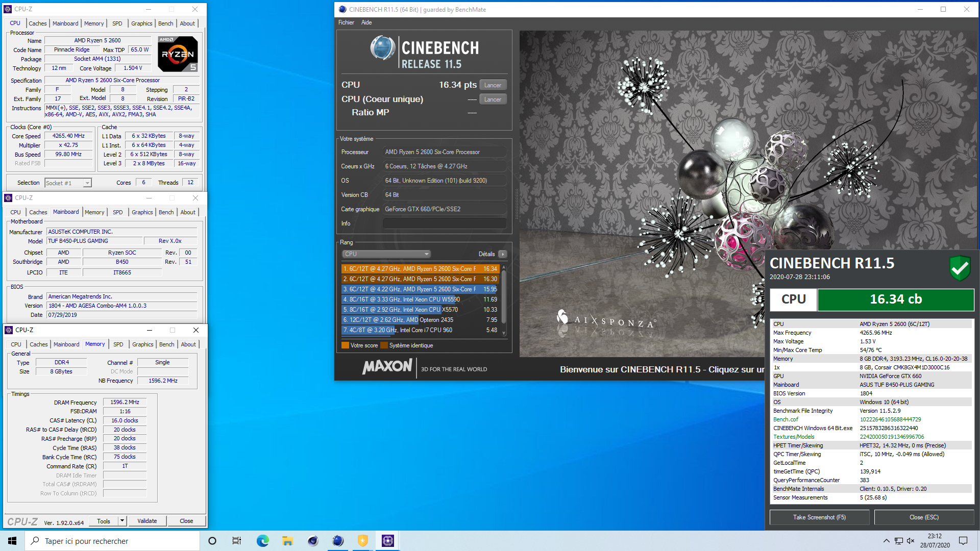Select Xeon X5570 ranking row

click(421, 310)
